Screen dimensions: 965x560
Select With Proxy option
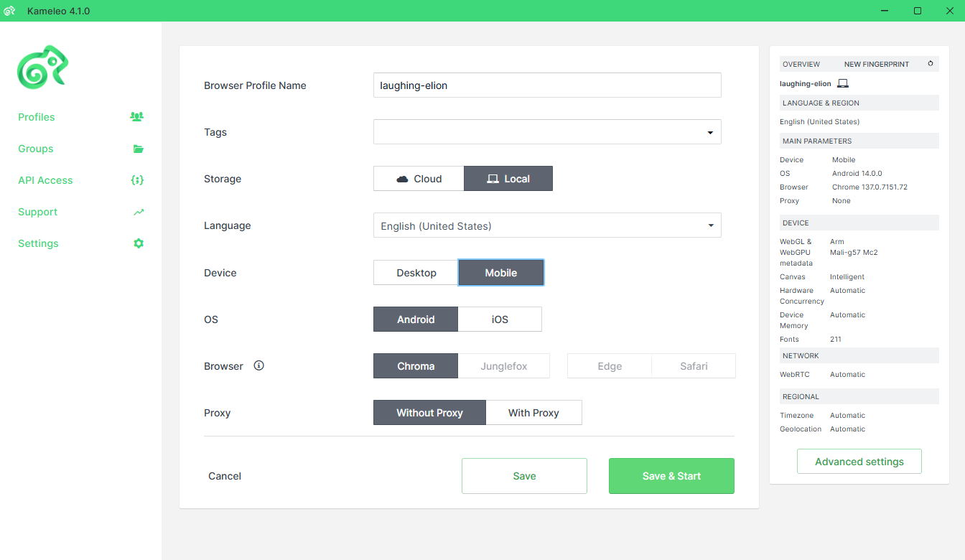[x=533, y=413]
